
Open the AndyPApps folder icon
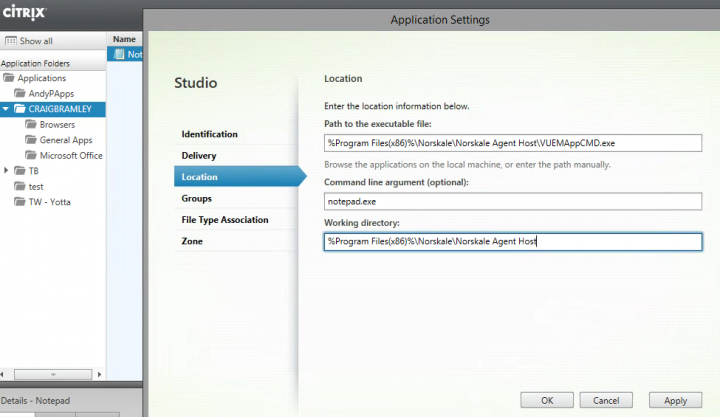tap(20, 93)
